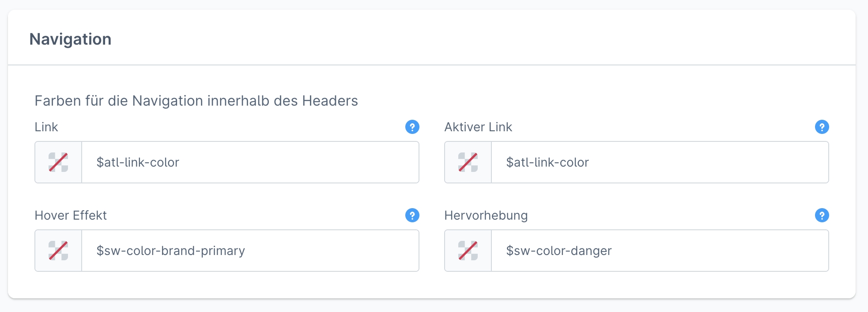Click the $sw-color-brand-primary input field
The image size is (868, 312).
(250, 251)
